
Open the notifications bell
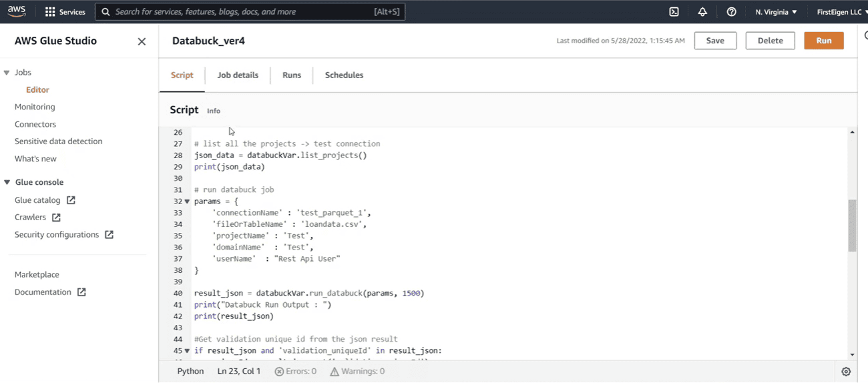click(702, 12)
